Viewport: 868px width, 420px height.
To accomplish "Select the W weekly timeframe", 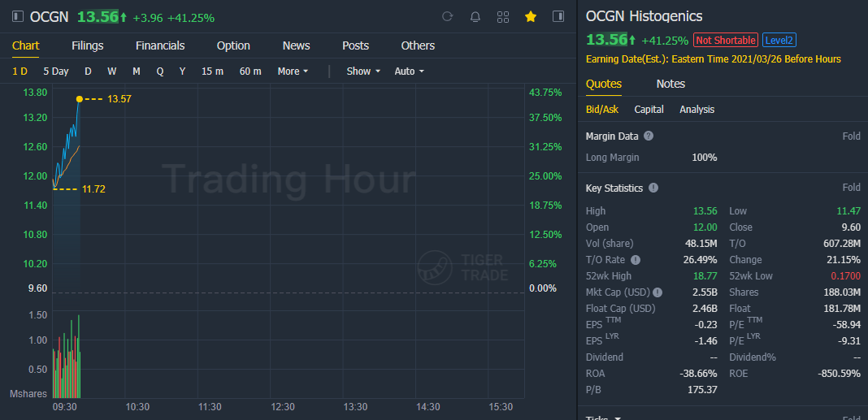I will (x=112, y=71).
